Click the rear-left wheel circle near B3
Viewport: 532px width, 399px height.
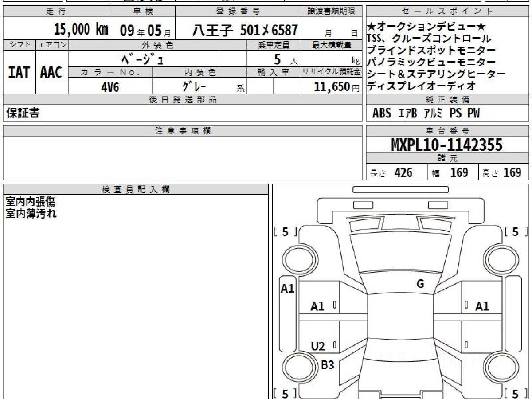click(299, 368)
